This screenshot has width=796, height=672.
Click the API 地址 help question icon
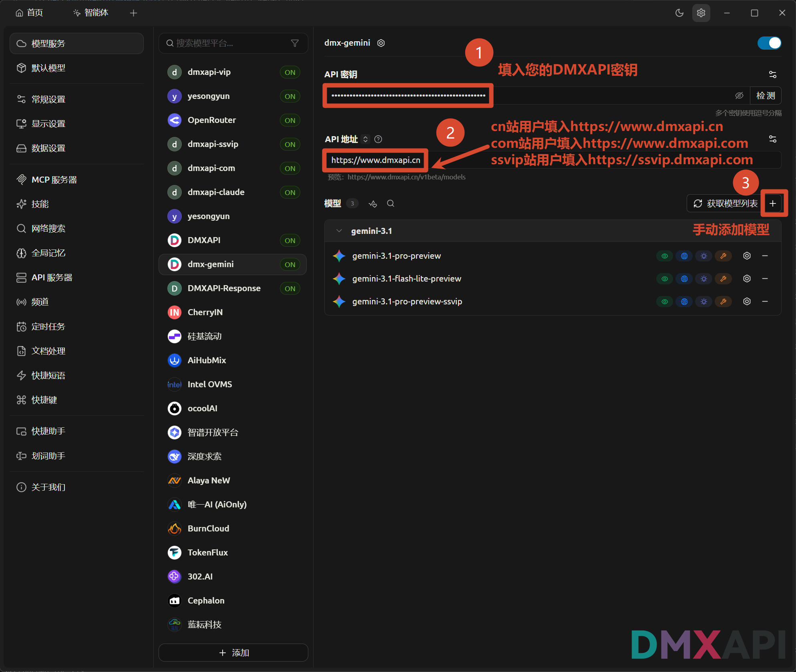[x=378, y=139]
